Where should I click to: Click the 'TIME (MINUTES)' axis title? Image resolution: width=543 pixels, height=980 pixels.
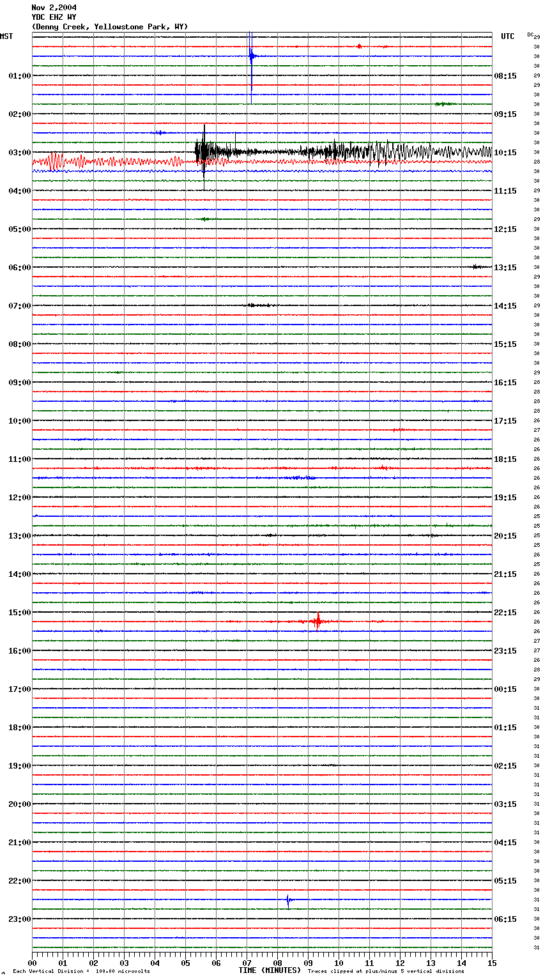[x=270, y=970]
